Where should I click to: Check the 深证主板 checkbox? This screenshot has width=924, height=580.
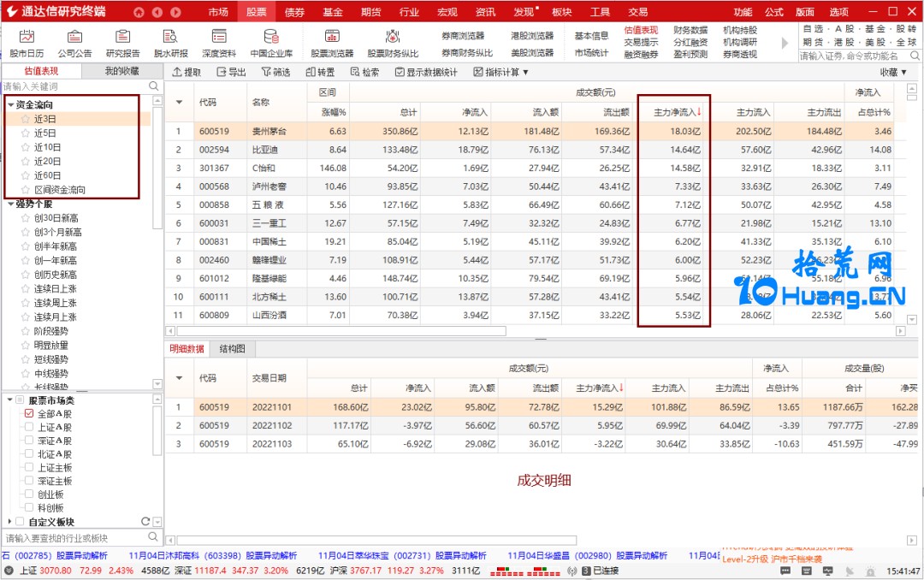29,481
